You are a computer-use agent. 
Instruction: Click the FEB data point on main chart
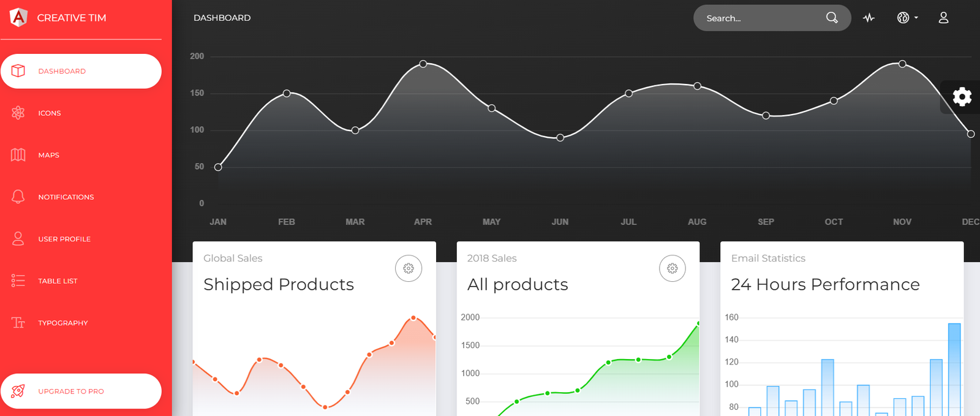point(287,93)
